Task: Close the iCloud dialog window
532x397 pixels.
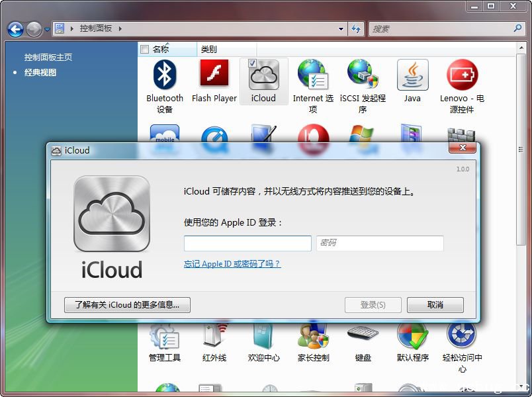Action: 462,148
